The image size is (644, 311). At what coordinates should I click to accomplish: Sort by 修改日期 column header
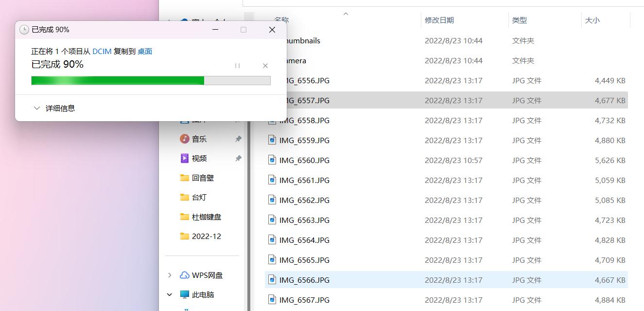click(x=439, y=20)
